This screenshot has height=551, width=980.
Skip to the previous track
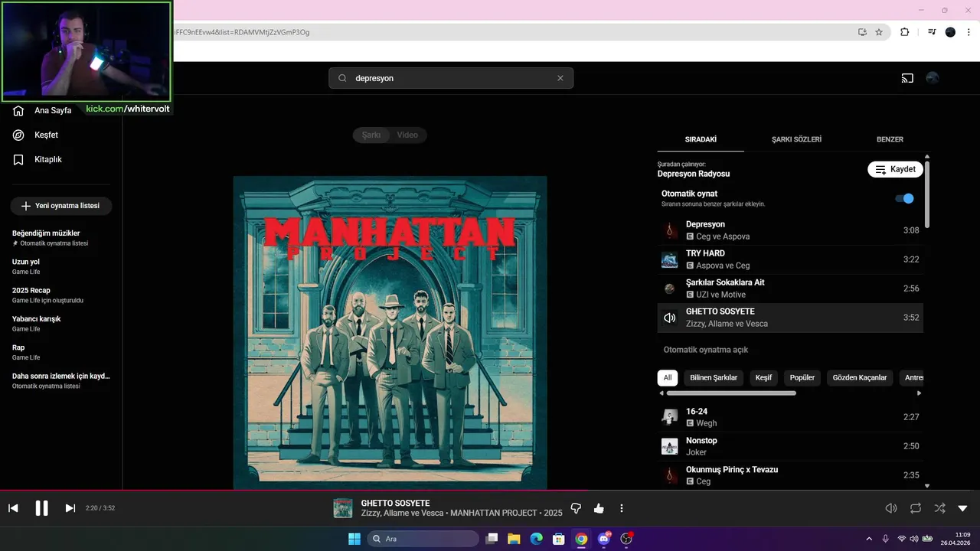click(x=13, y=508)
